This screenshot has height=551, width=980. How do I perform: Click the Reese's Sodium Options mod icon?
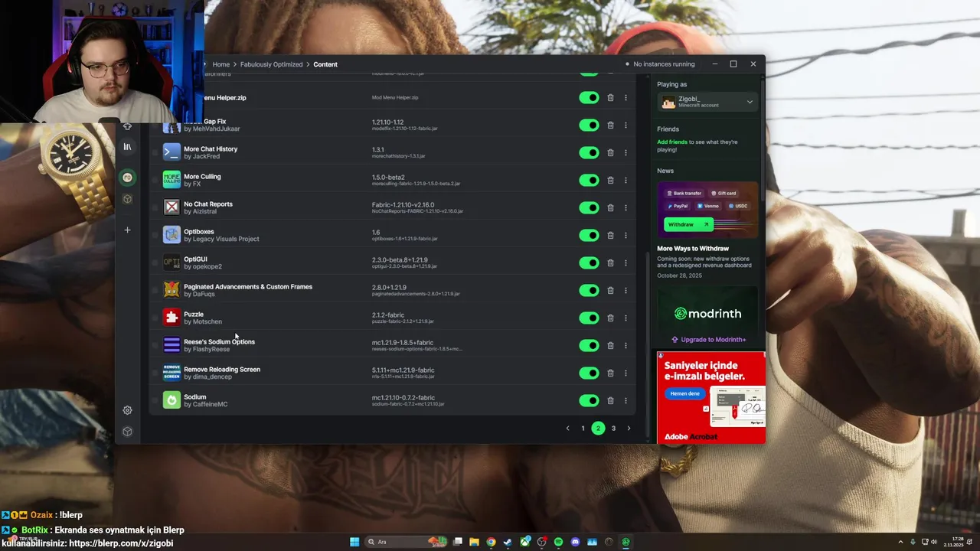pyautogui.click(x=171, y=345)
